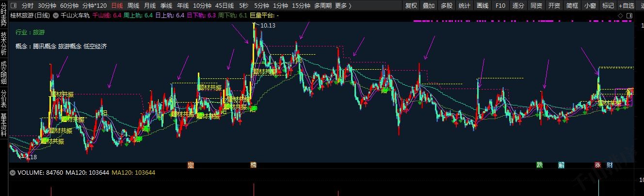Toggle the 叠加 overlay option
Viewport: 644px width, 196px height.
click(429, 6)
